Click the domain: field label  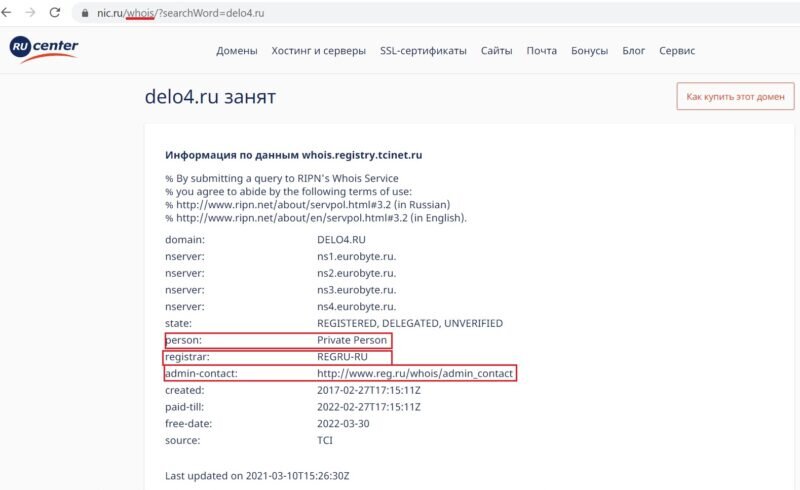point(185,239)
